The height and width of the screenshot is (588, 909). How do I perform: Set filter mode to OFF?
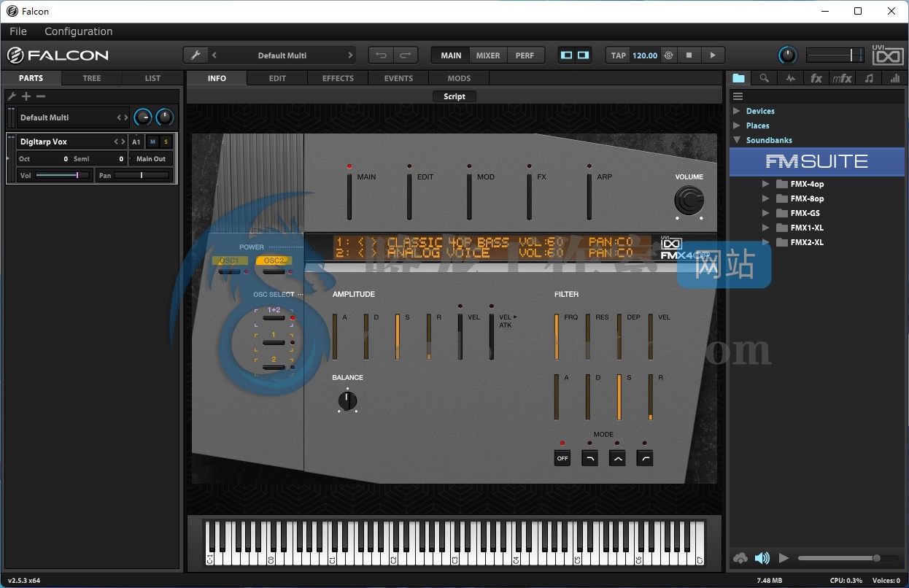click(x=562, y=459)
